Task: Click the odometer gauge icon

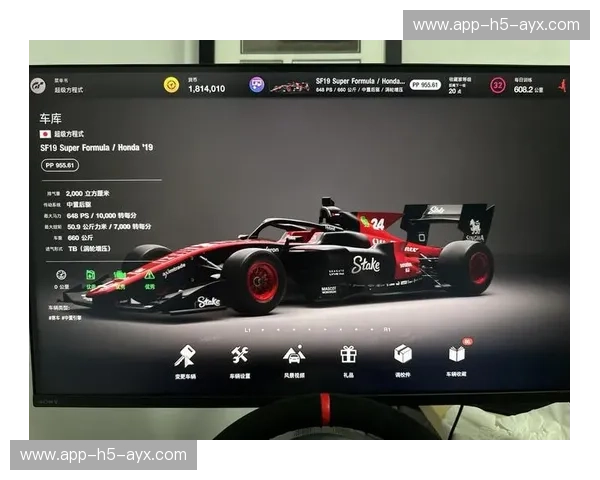Action: pos(61,275)
